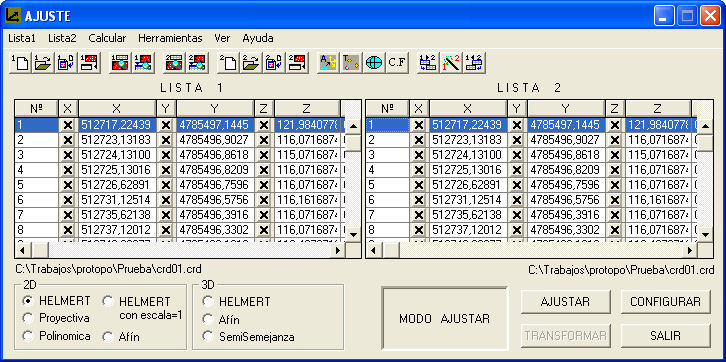726x362 pixels.
Task: Click the copy list 2 to 1 icon
Action: tap(474, 63)
